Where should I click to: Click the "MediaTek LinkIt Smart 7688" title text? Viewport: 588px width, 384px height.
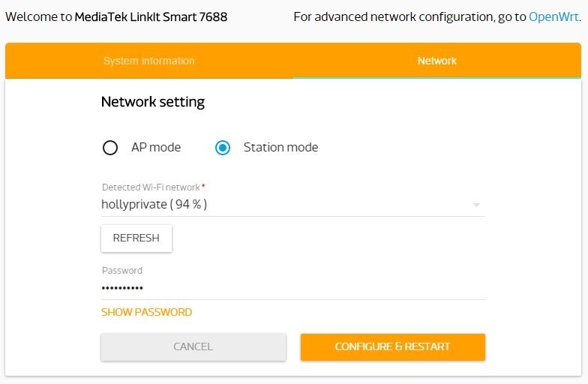(x=151, y=16)
